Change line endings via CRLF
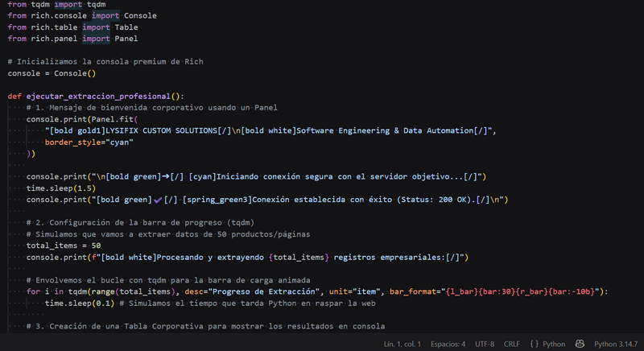This screenshot has height=351, width=644. tap(512, 344)
